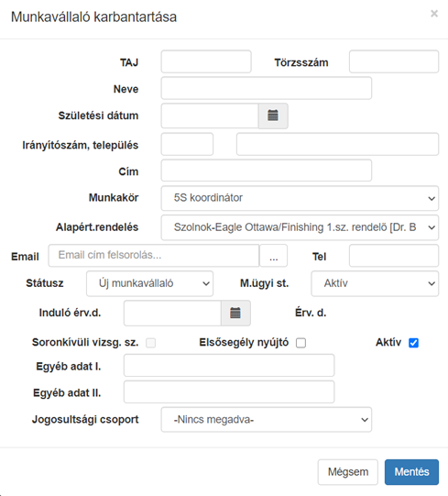This screenshot has width=448, height=496.
Task: Click into the Törzsszám field
Action: point(394,61)
